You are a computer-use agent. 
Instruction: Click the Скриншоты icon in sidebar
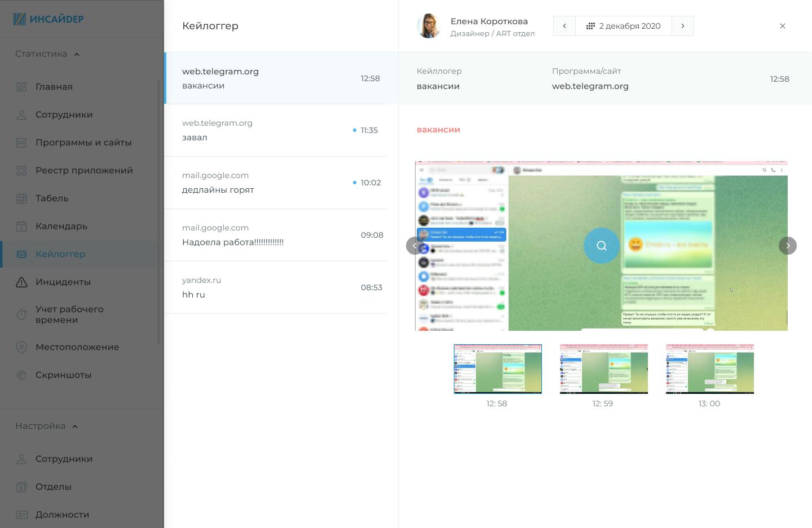(x=21, y=375)
